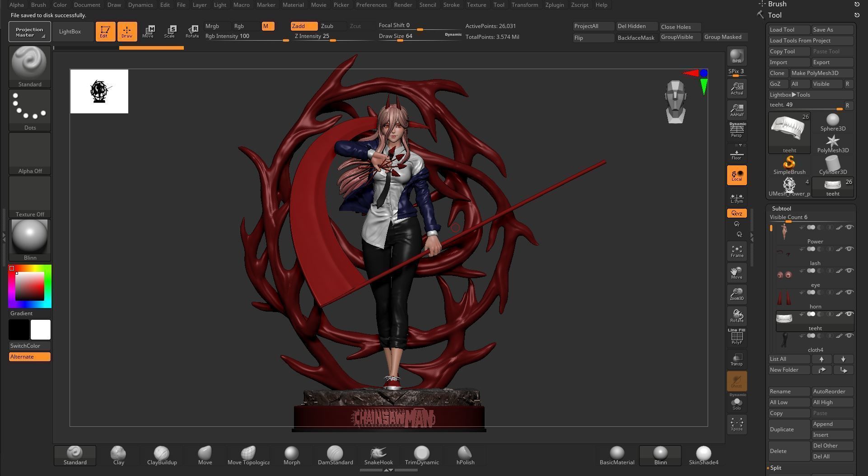
Task: Toggle XYZ rotation mode
Action: (x=737, y=213)
